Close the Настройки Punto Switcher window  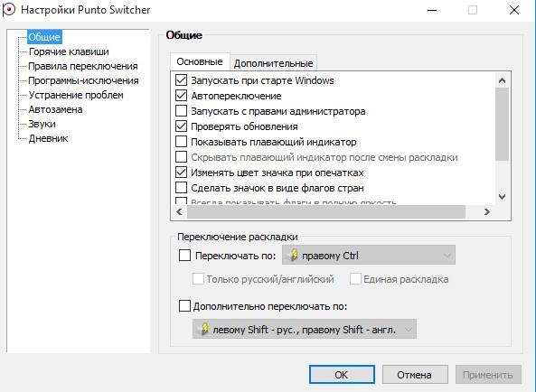point(514,10)
